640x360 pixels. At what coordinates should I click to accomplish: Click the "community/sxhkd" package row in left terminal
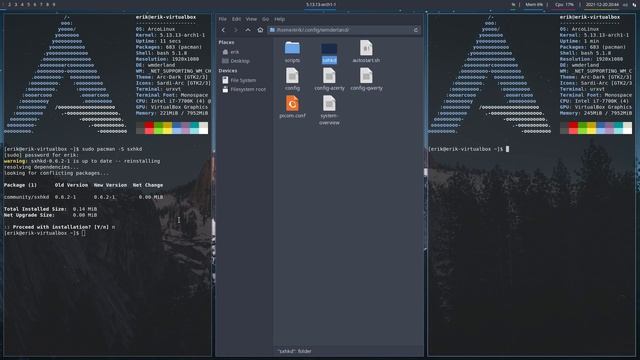click(83, 197)
